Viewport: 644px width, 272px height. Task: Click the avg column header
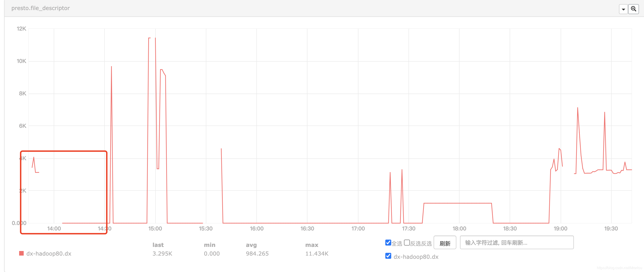point(251,245)
